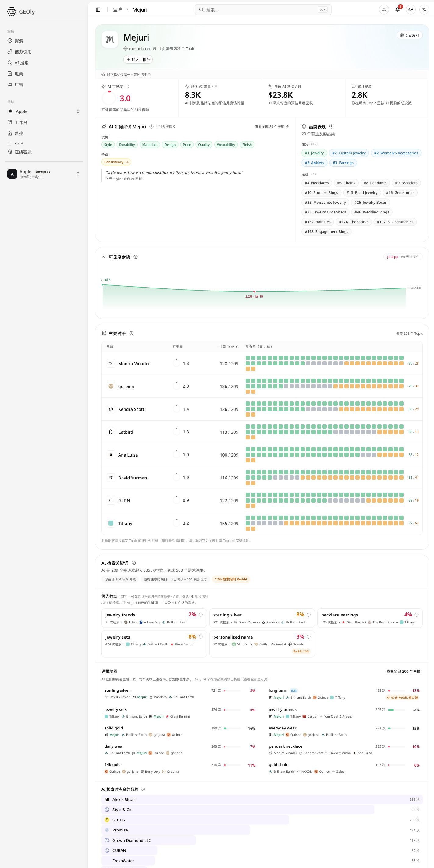Show info icon beside AI 如何评价 Mejuri

point(151,127)
